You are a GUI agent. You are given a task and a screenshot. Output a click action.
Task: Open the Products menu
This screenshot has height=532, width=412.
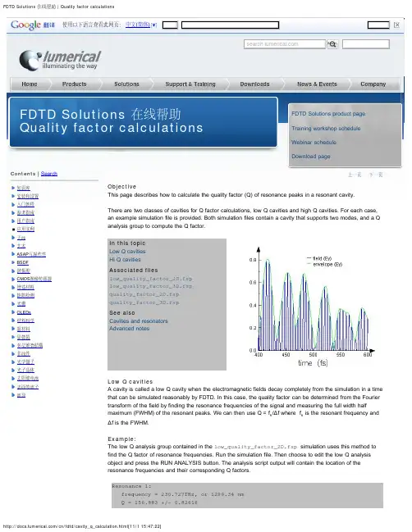point(75,84)
